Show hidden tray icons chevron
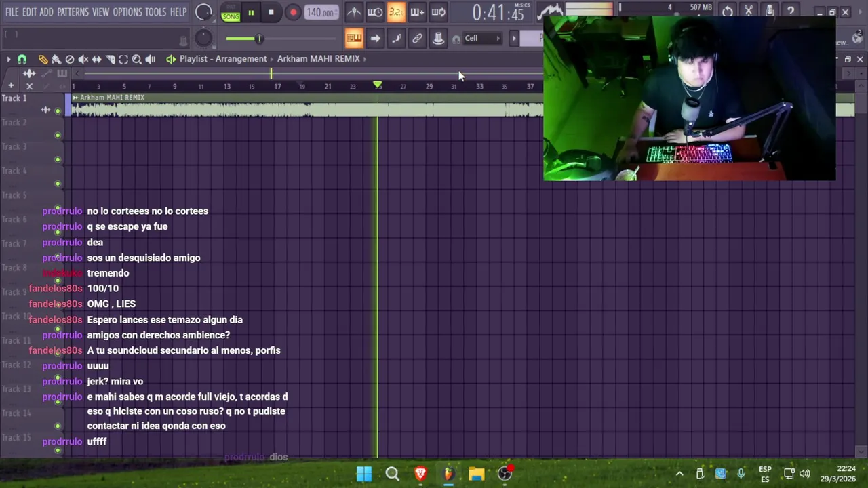Screen dimensions: 868x488 click(679, 474)
